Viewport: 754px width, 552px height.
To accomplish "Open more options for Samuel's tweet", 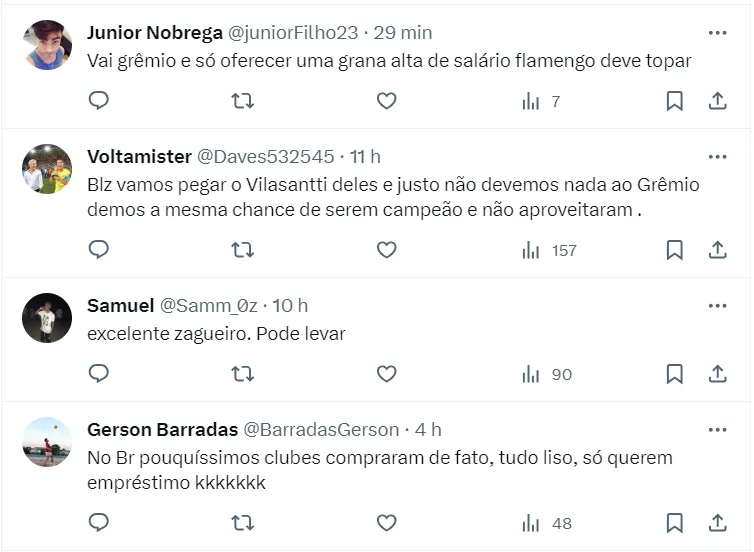I will click(717, 305).
